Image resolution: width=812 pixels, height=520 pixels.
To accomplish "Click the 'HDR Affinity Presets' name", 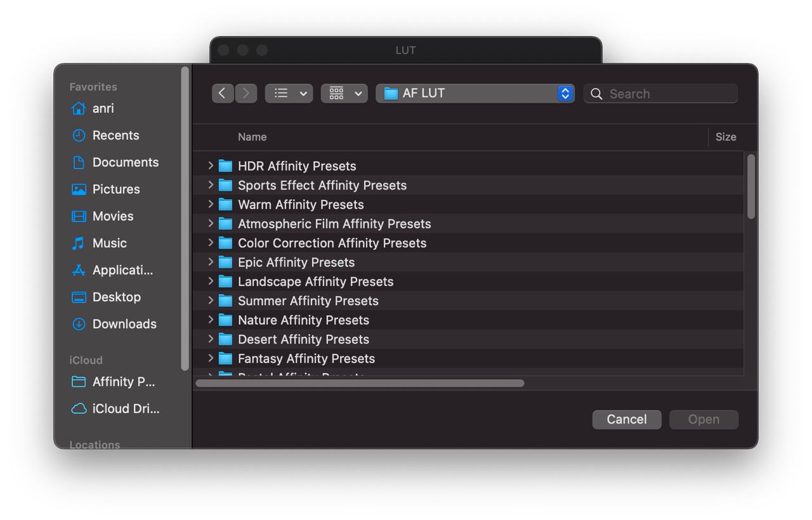I will [297, 166].
